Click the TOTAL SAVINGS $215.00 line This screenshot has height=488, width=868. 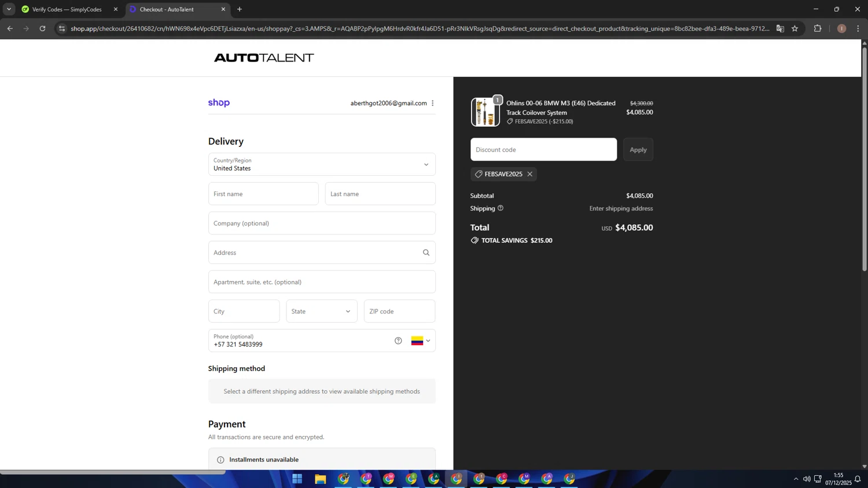(512, 241)
